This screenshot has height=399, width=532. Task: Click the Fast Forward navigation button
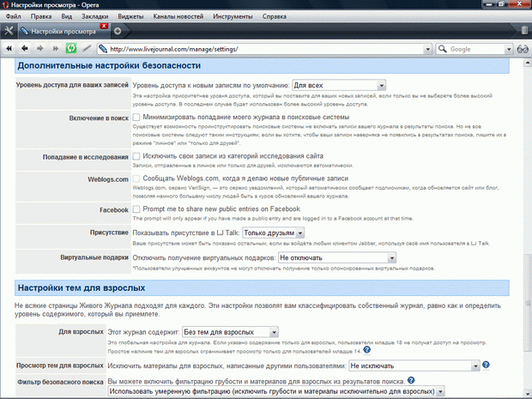pos(55,49)
